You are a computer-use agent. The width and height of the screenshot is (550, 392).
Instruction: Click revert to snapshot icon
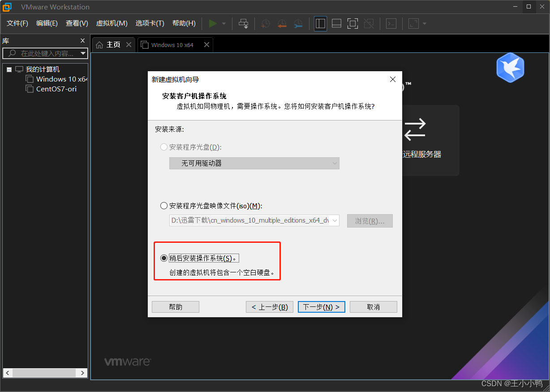point(282,23)
